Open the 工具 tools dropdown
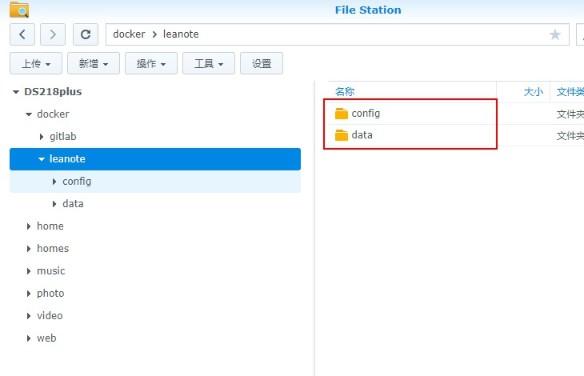Viewport: 584px width, 376px height. pyautogui.click(x=209, y=64)
